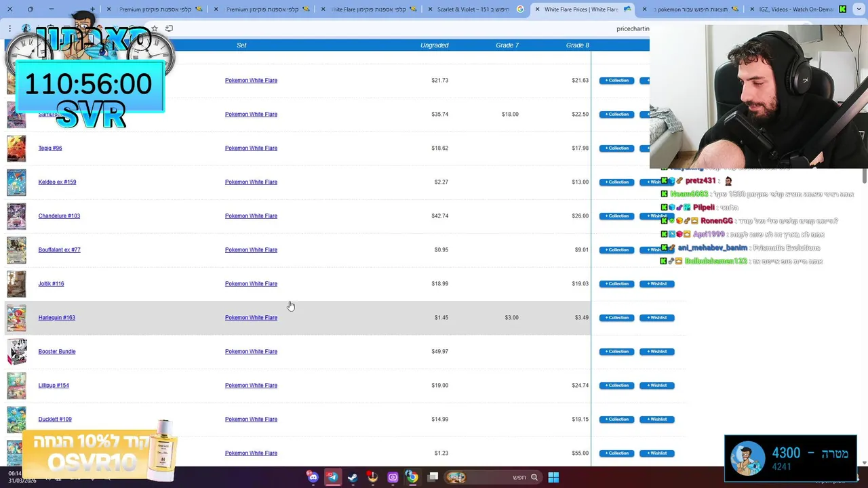
Task: Open Task View in the taskbar
Action: 433,477
